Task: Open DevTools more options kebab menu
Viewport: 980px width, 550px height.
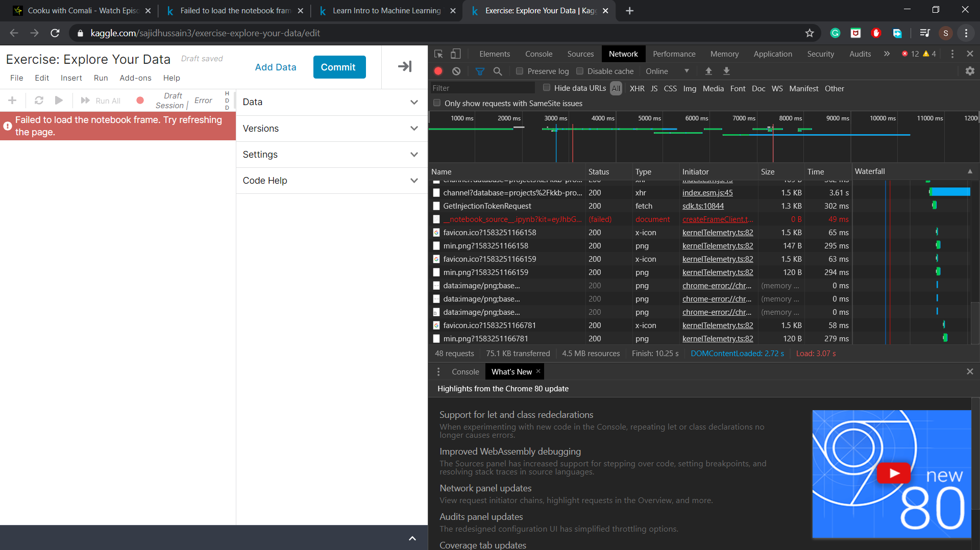Action: [952, 54]
